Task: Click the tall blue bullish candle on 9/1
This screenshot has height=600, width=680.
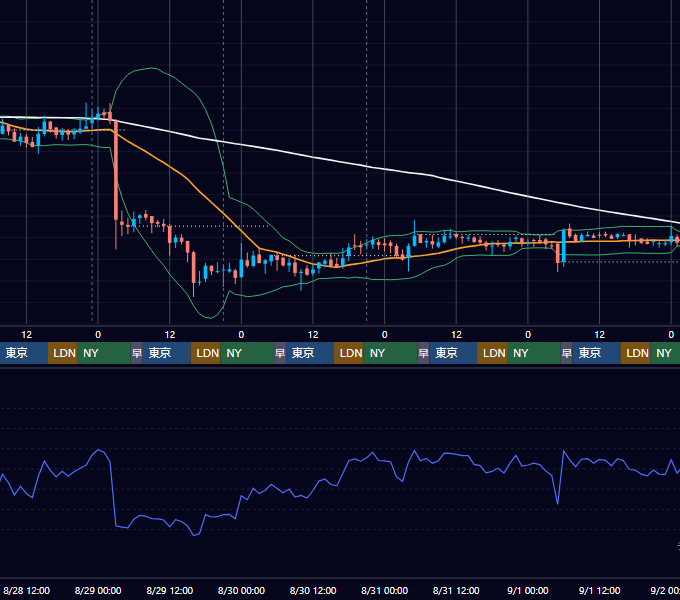Action: tap(563, 246)
